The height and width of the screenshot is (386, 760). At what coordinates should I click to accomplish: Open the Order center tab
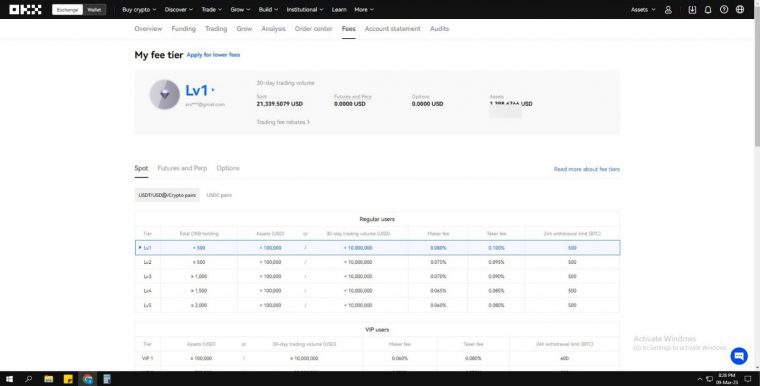click(314, 29)
